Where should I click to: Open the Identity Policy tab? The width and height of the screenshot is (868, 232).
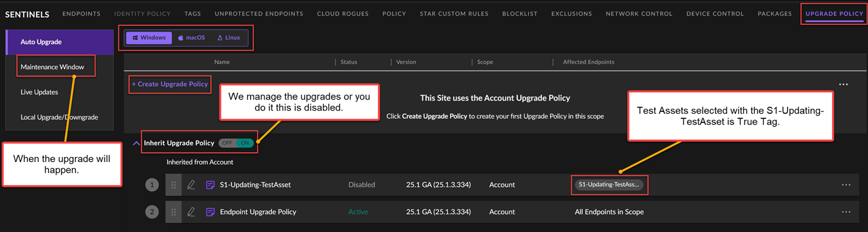(x=143, y=14)
